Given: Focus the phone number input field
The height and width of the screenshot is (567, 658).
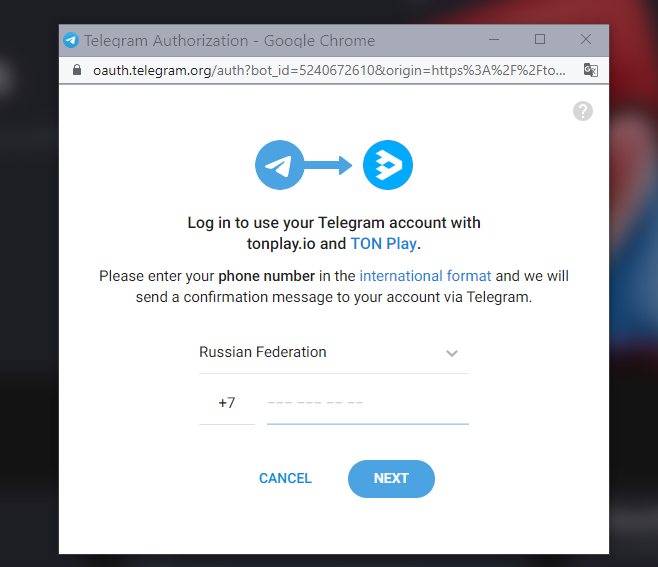Looking at the screenshot, I should (368, 403).
